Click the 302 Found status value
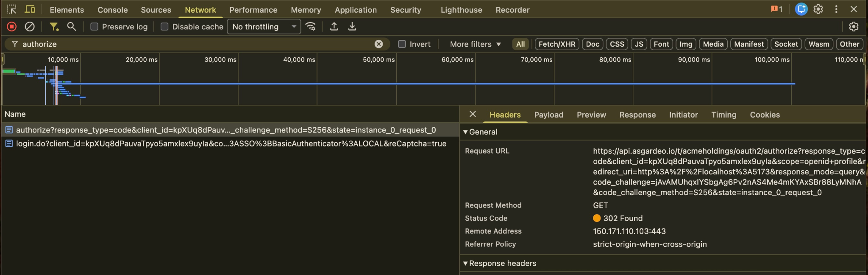This screenshot has height=275, width=868. pyautogui.click(x=623, y=218)
